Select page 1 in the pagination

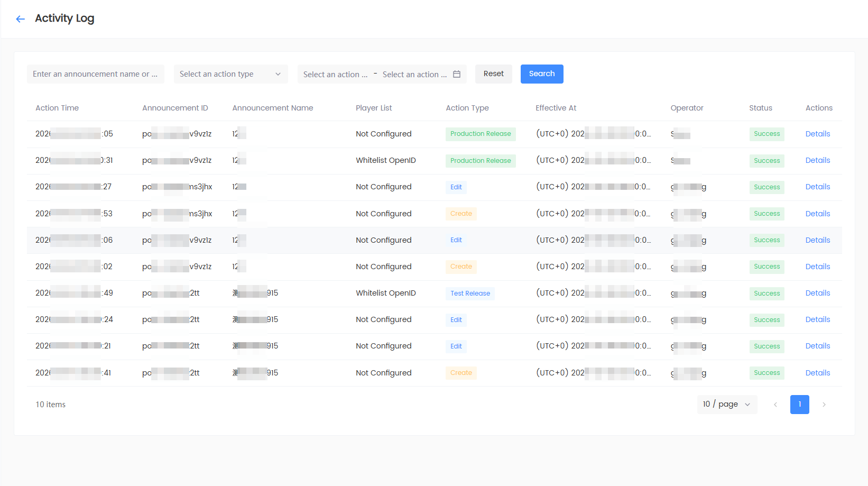(800, 405)
